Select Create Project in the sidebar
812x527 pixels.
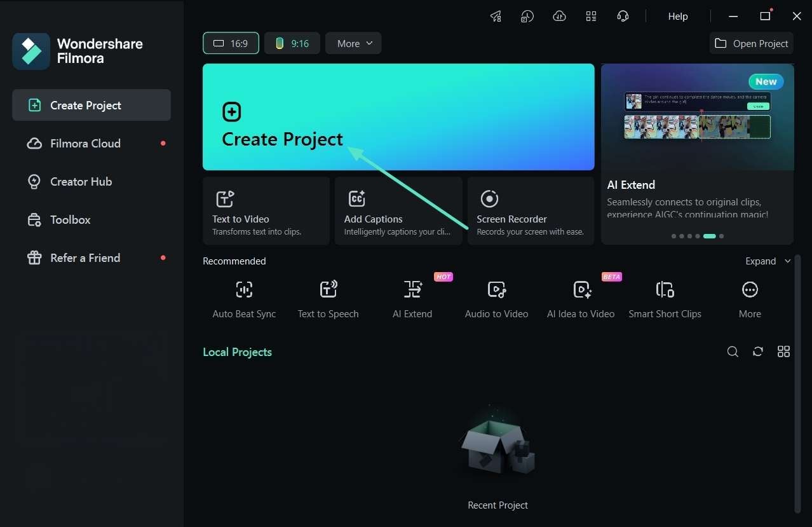(x=91, y=105)
